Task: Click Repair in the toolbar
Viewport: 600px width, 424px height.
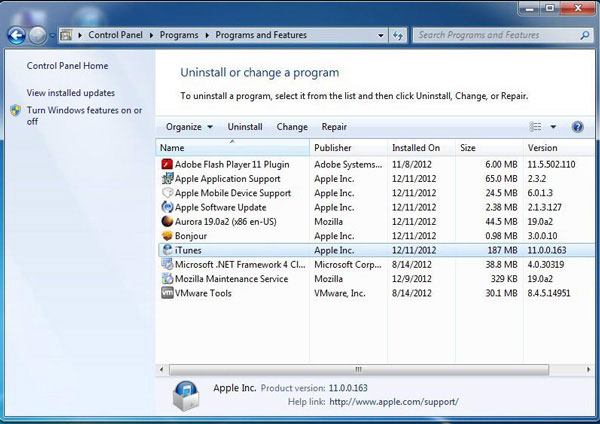Action: (x=334, y=127)
